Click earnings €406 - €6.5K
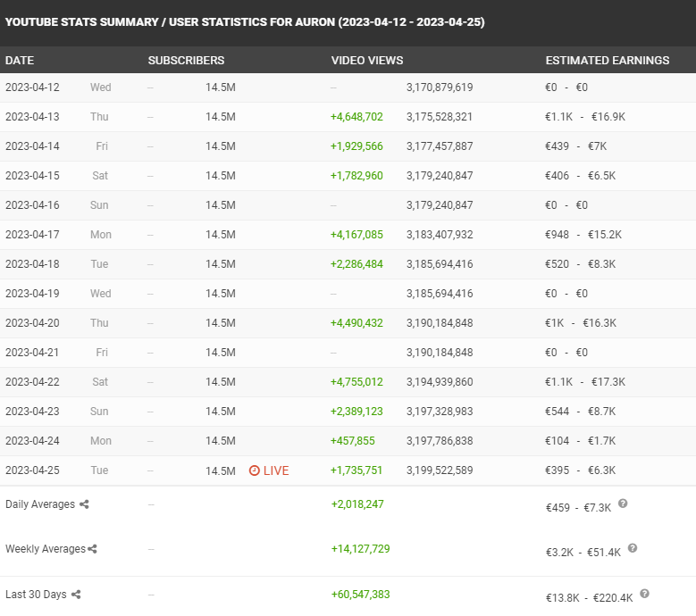The image size is (696, 616). click(x=580, y=176)
